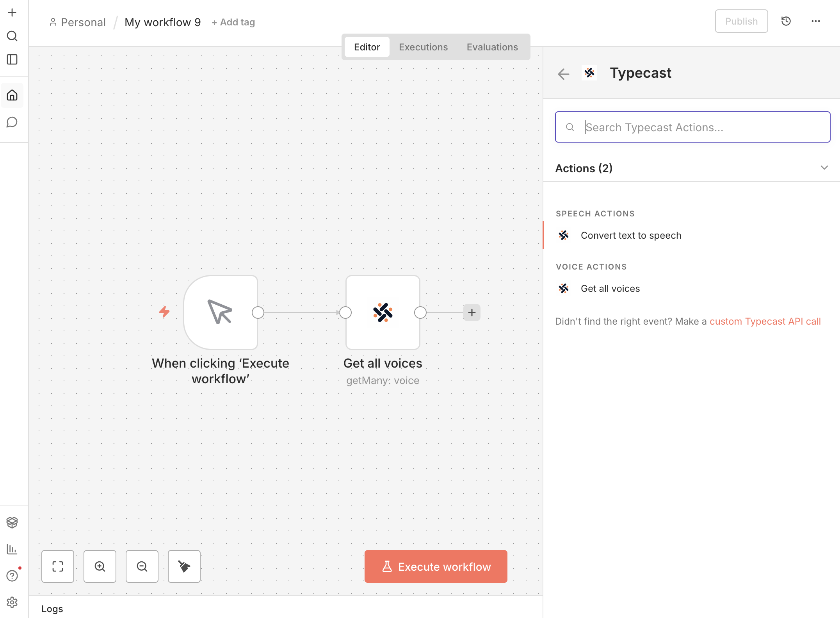Viewport: 840px width, 618px height.
Task: Tidy up the workflow with the broom icon
Action: click(184, 566)
